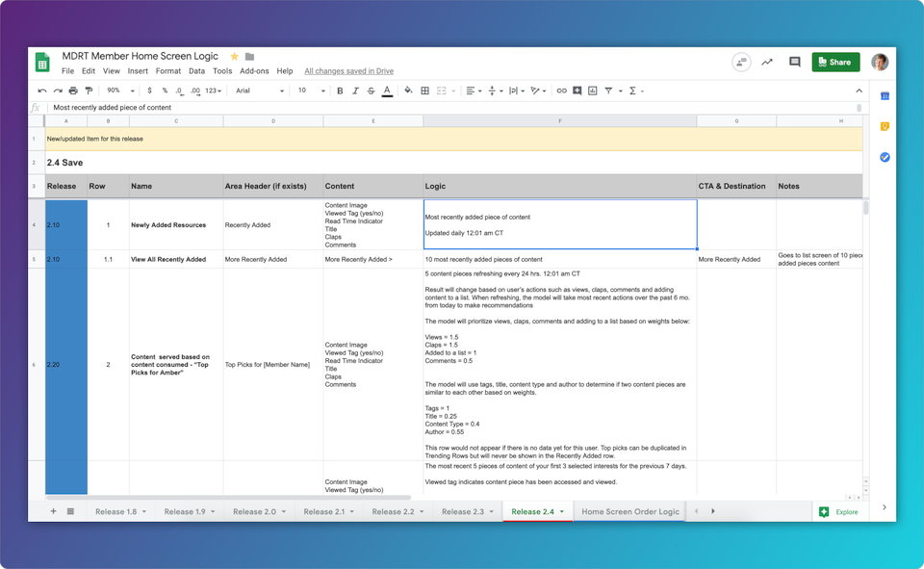Open the All sheets list icon
Screen dimensions: 924x569
click(x=70, y=511)
